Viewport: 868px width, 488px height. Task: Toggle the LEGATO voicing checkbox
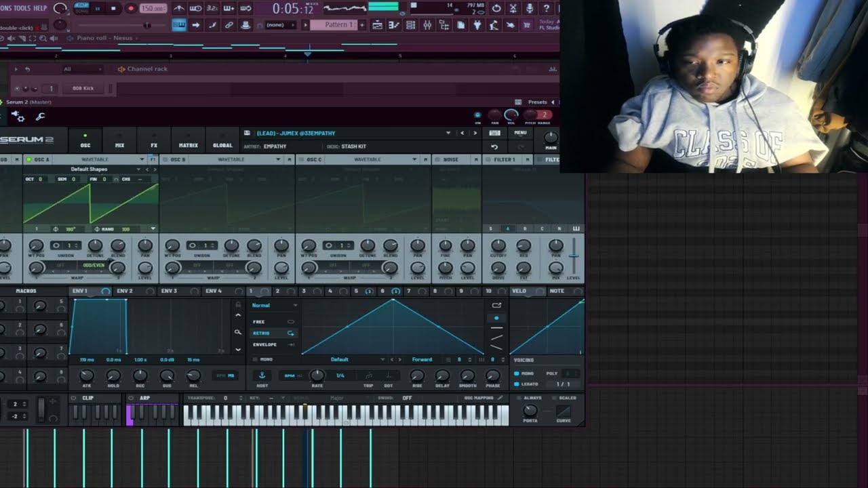point(517,384)
